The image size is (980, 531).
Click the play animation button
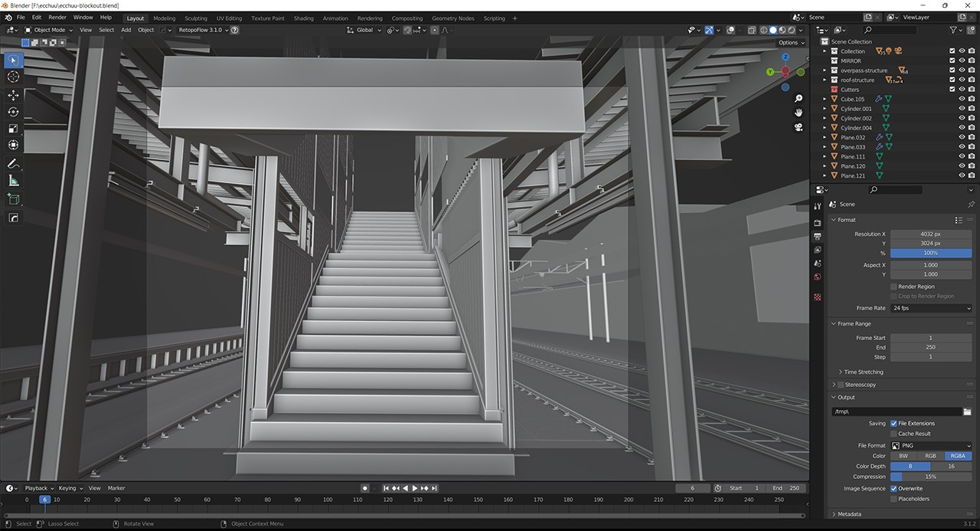coord(415,488)
